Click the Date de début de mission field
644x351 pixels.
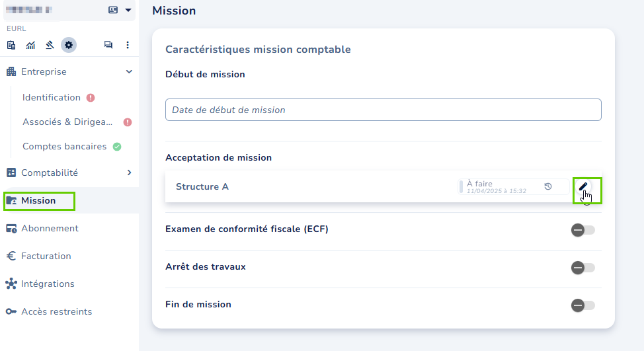tap(383, 110)
